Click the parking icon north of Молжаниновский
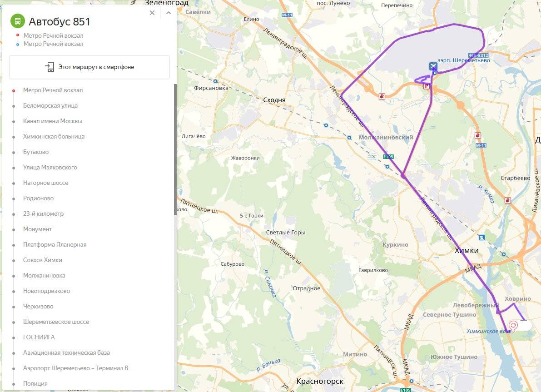 point(382,96)
